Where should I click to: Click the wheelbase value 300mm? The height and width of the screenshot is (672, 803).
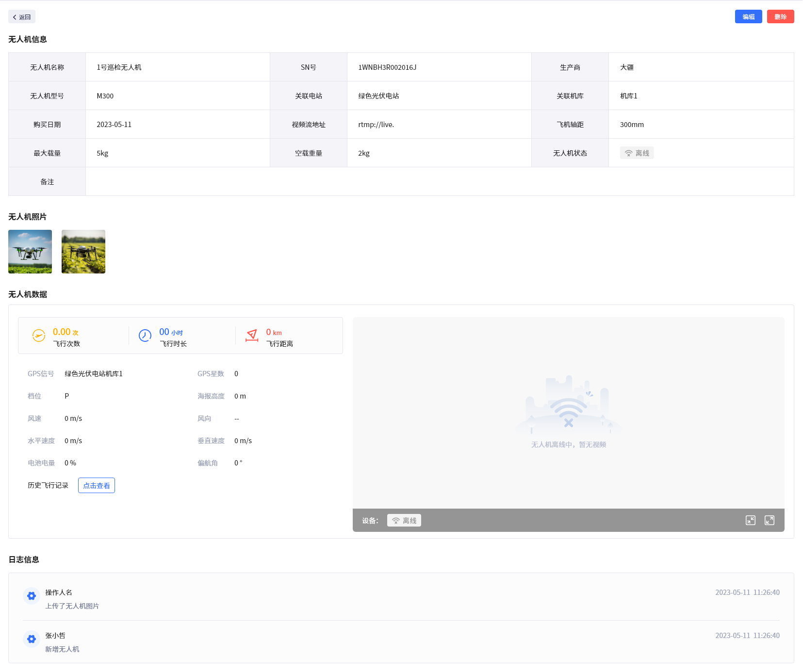tap(632, 125)
